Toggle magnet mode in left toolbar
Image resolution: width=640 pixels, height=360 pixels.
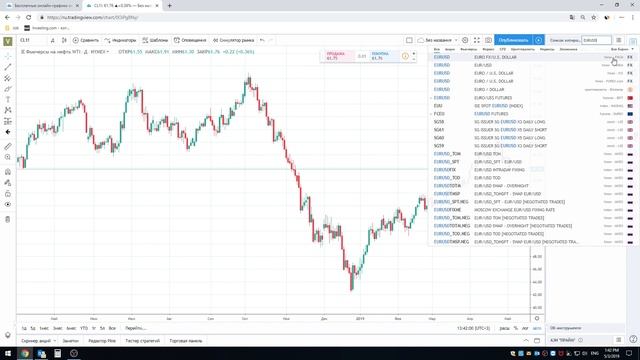tap(8, 172)
